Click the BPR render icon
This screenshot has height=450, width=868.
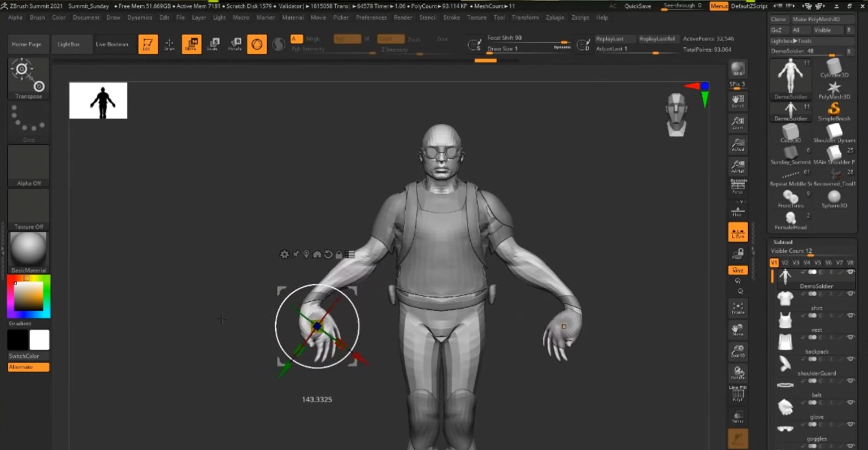coord(737,69)
